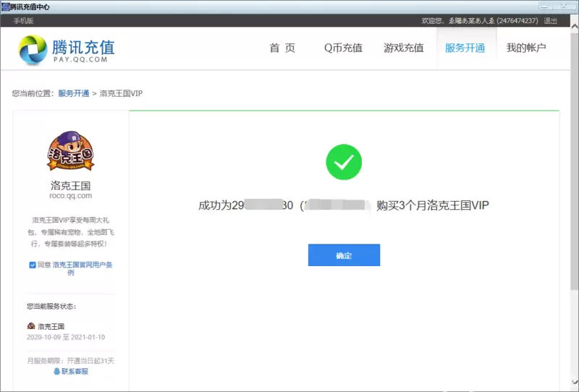
Task: Click the 您当前服务状态 label
Action: click(x=51, y=306)
